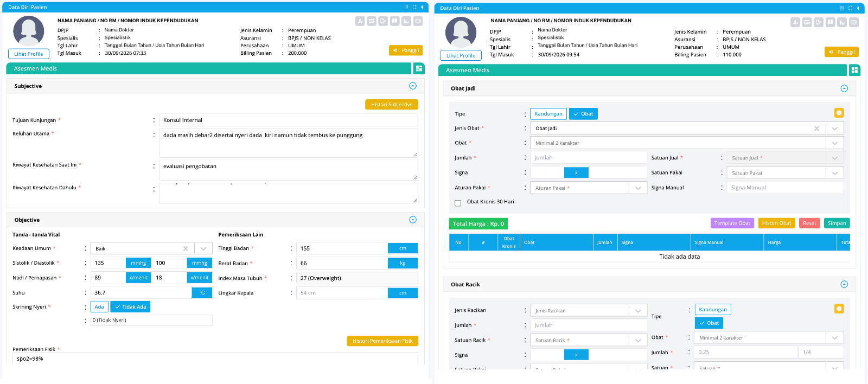Click the patient avatar above the left Lihat Profile

pos(28,31)
